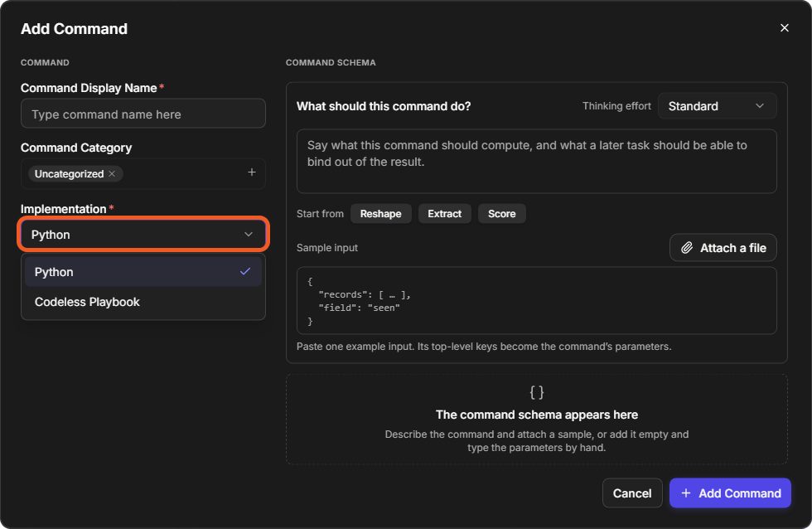This screenshot has width=812, height=529.
Task: Click the 'Sample input' label
Action: point(326,248)
